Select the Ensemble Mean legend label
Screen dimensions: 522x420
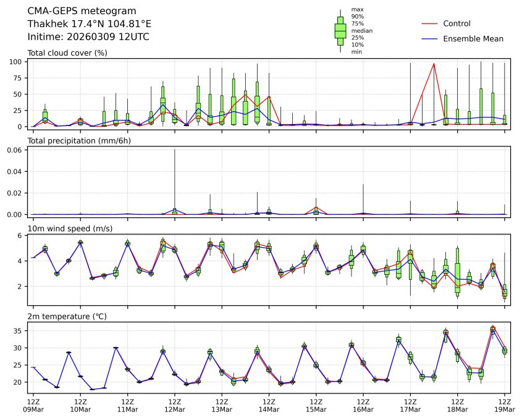click(x=473, y=39)
